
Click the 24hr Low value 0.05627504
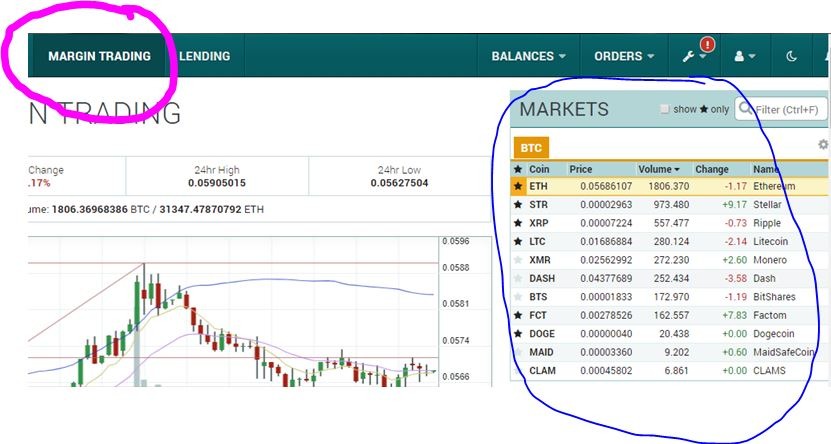399,183
